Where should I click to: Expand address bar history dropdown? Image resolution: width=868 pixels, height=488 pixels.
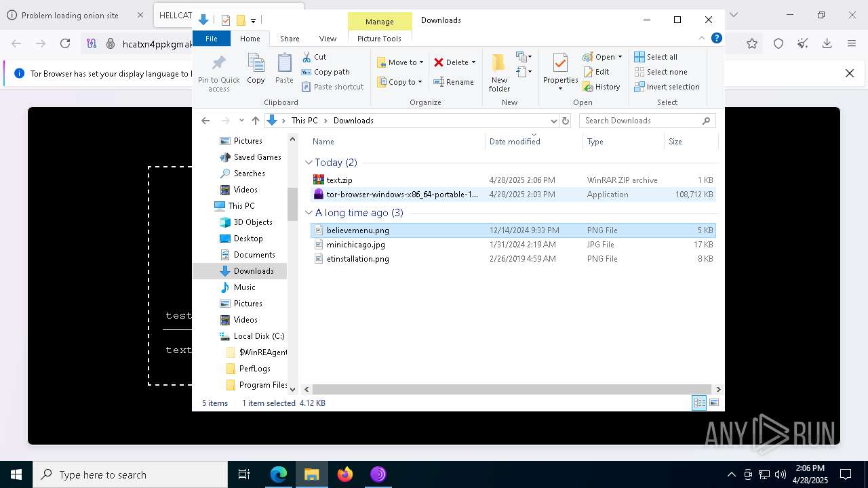tap(553, 121)
